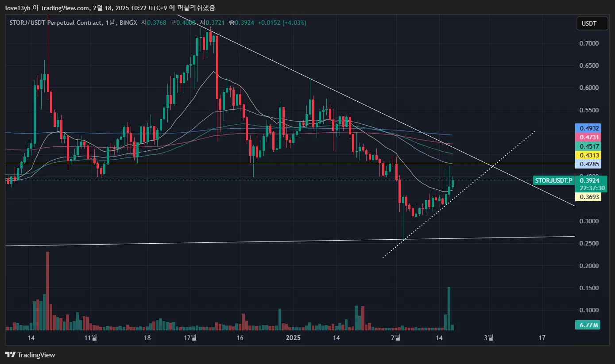This screenshot has height=364, width=615.
Task: Click the open value 0.3768
Action: pyautogui.click(x=156, y=23)
